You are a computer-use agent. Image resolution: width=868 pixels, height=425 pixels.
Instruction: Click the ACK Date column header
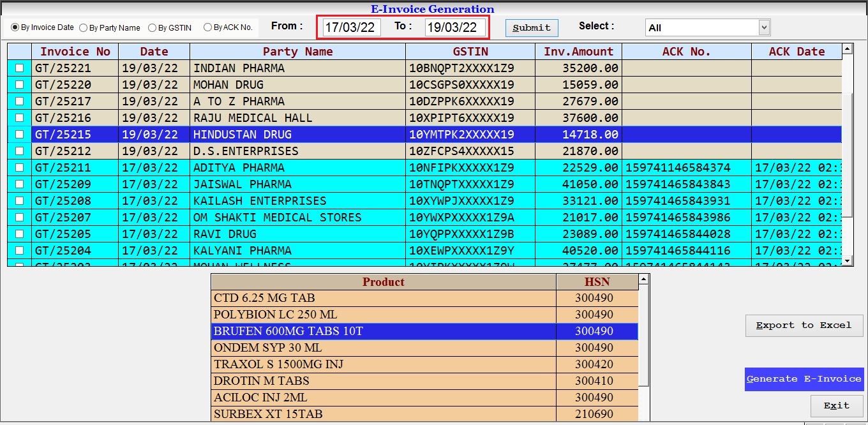[x=797, y=52]
